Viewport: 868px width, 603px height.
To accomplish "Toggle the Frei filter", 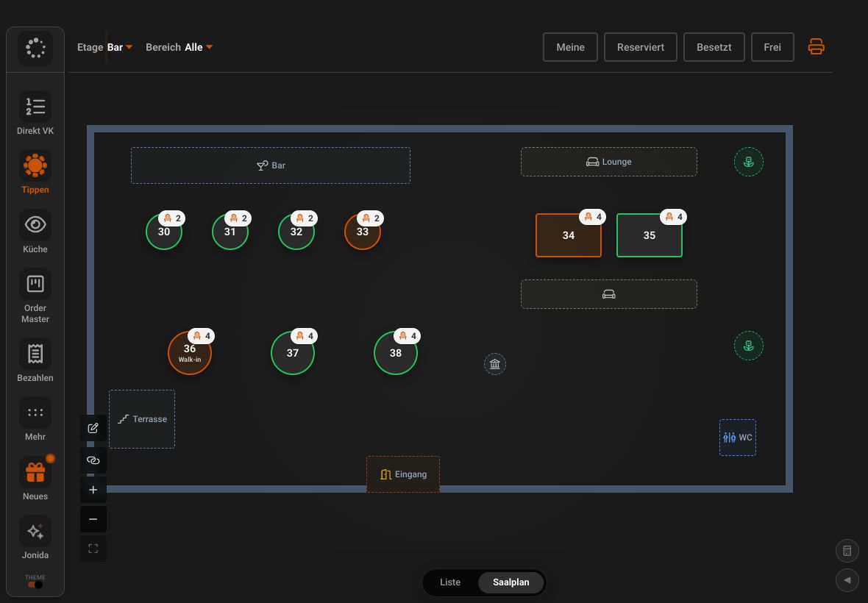I will 772,47.
